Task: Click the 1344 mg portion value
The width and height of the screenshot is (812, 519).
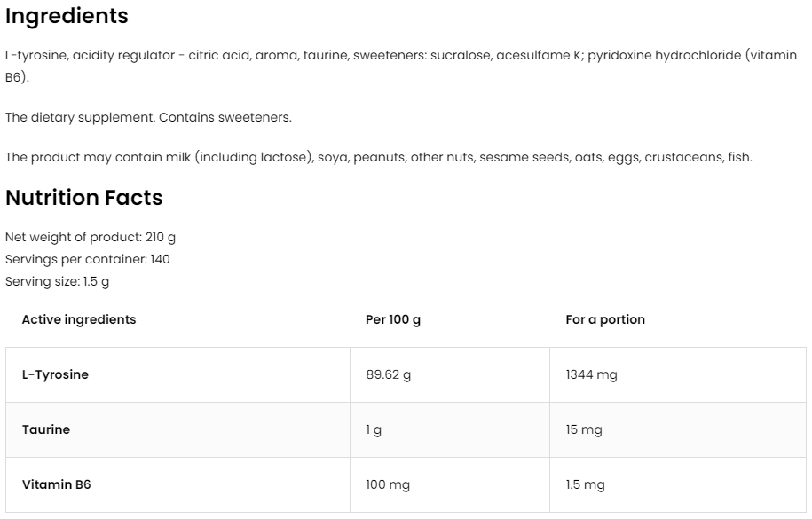Action: pyautogui.click(x=591, y=374)
